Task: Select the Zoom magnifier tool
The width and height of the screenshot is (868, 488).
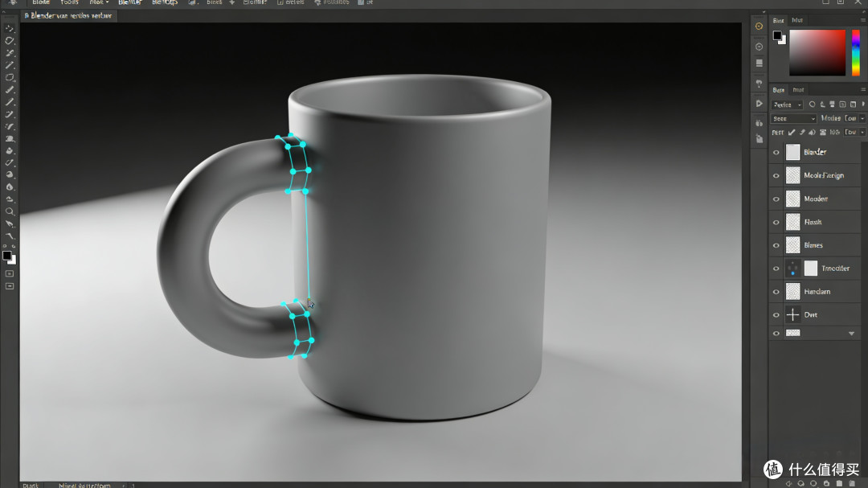Action: (x=10, y=211)
